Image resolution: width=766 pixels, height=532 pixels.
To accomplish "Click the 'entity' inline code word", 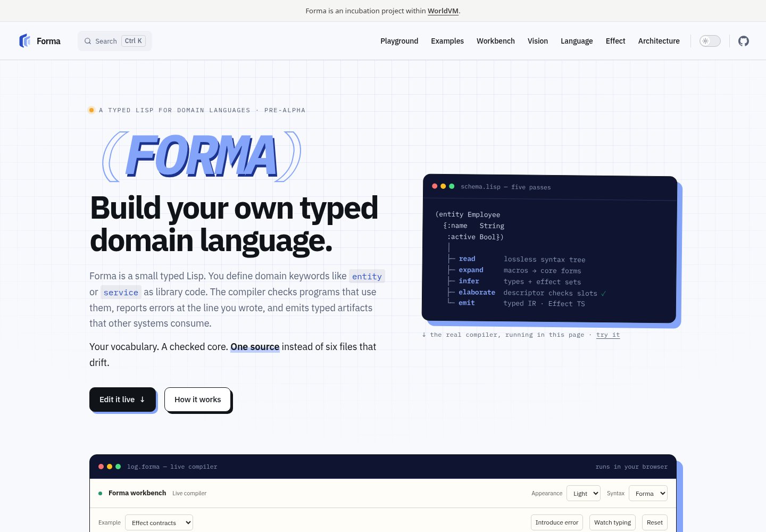I will (x=367, y=276).
